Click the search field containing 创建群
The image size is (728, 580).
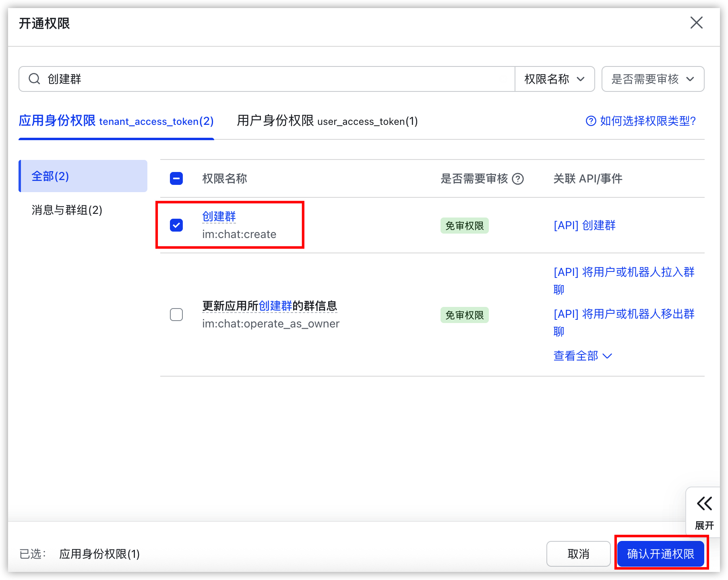[x=267, y=79]
